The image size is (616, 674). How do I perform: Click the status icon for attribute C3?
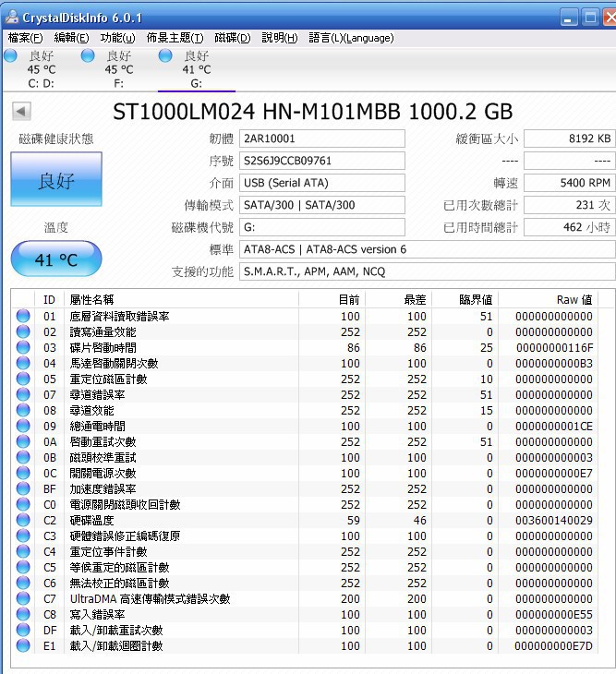(x=23, y=536)
